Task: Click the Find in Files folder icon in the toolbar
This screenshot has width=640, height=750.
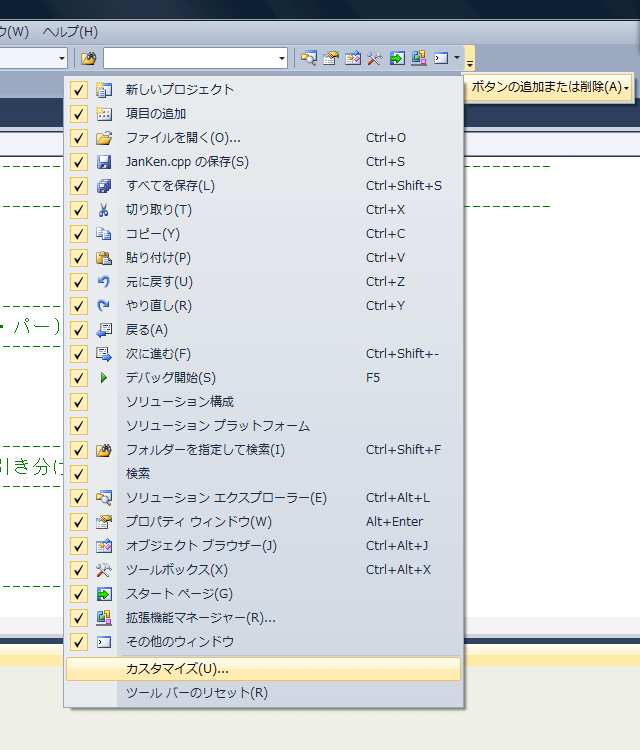Action: click(x=89, y=58)
